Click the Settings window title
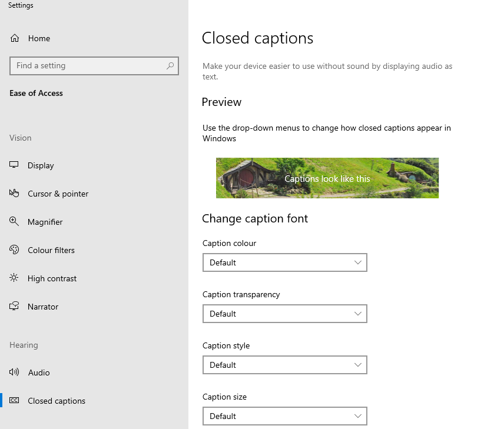The image size is (504, 429). point(21,5)
